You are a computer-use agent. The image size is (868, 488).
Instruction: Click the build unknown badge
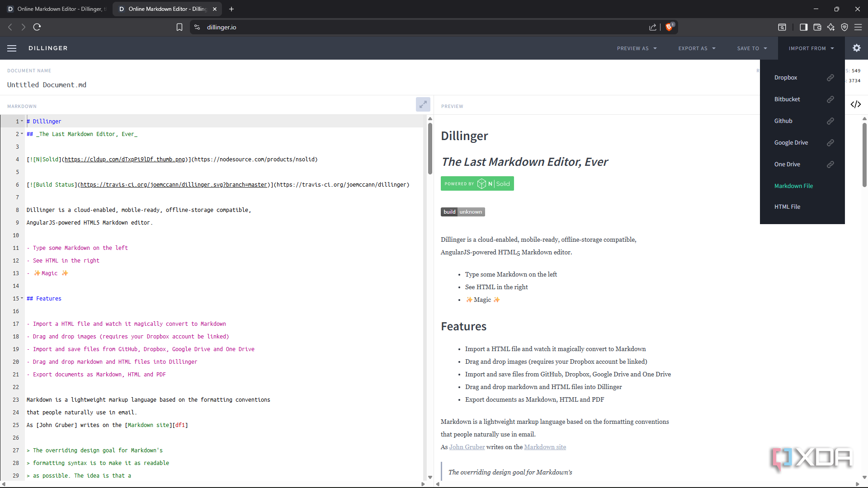click(x=463, y=212)
